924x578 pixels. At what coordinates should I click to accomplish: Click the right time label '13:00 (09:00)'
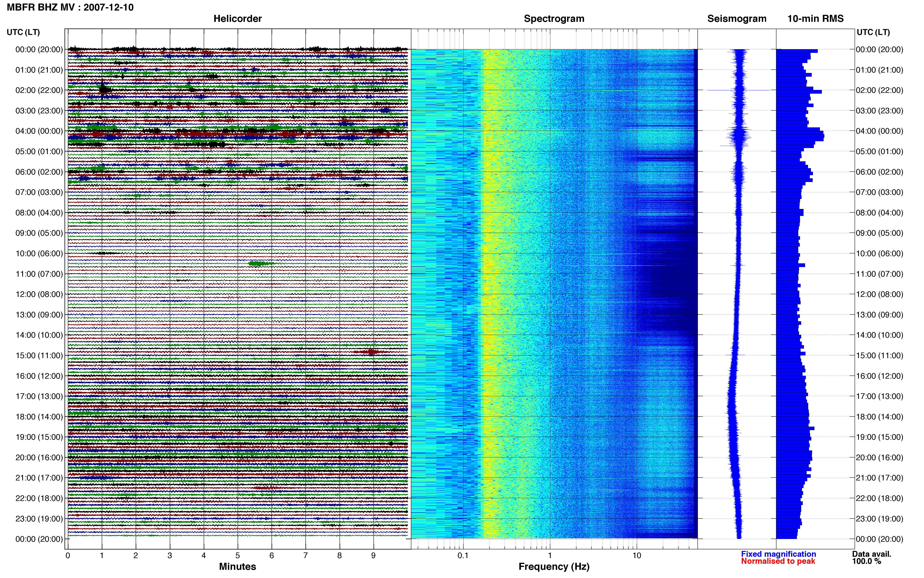click(x=879, y=315)
